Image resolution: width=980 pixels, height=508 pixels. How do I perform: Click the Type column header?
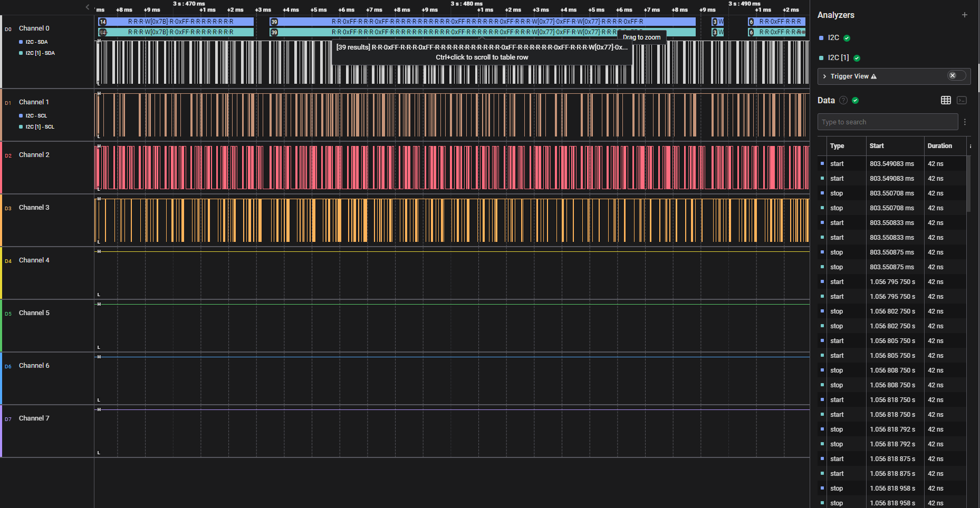pyautogui.click(x=837, y=146)
